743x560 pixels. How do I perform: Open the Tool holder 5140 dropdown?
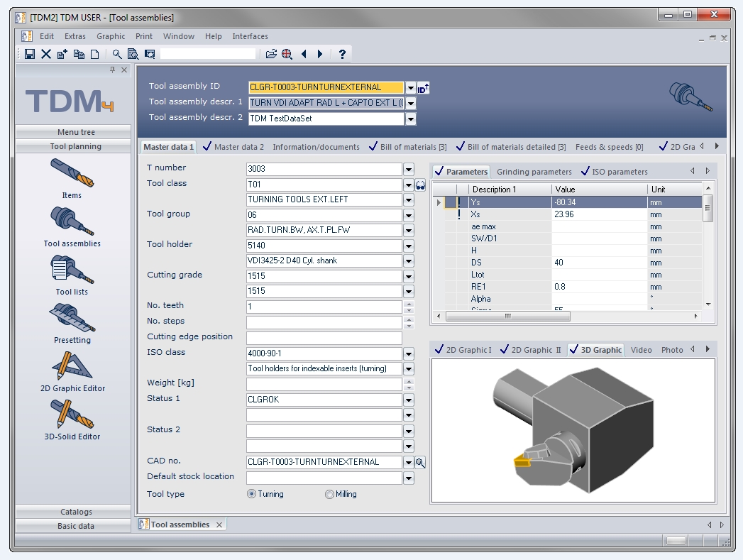click(x=408, y=246)
